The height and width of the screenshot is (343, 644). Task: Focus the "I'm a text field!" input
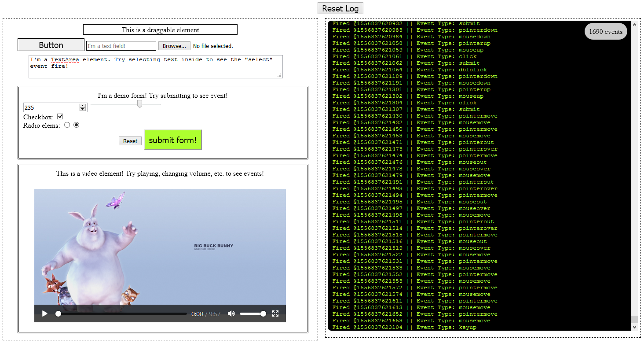click(121, 46)
